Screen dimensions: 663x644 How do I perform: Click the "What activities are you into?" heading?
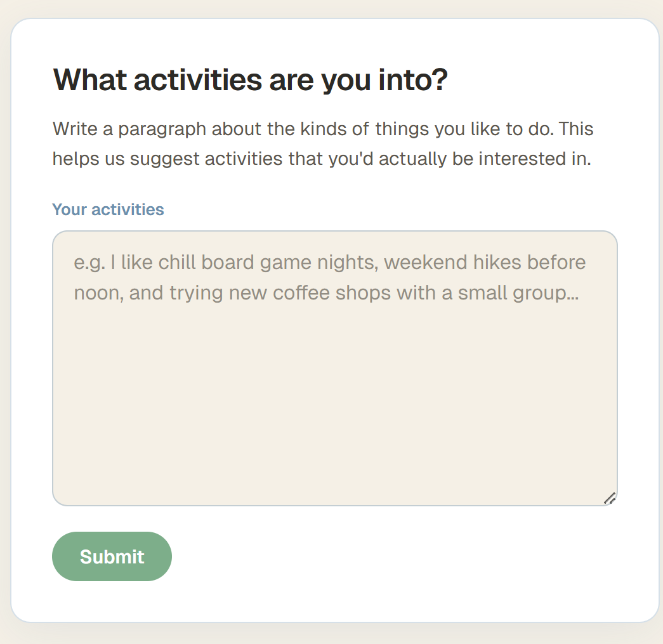pyautogui.click(x=251, y=80)
